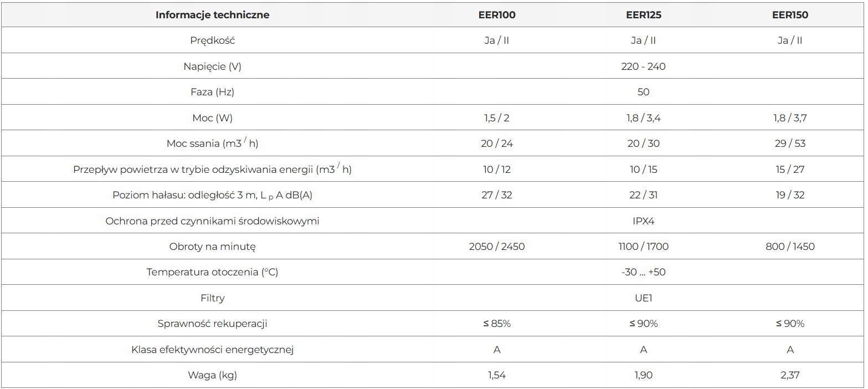Select the EER150 suction value 29 / 53
The width and height of the screenshot is (868, 389).
coord(790,144)
